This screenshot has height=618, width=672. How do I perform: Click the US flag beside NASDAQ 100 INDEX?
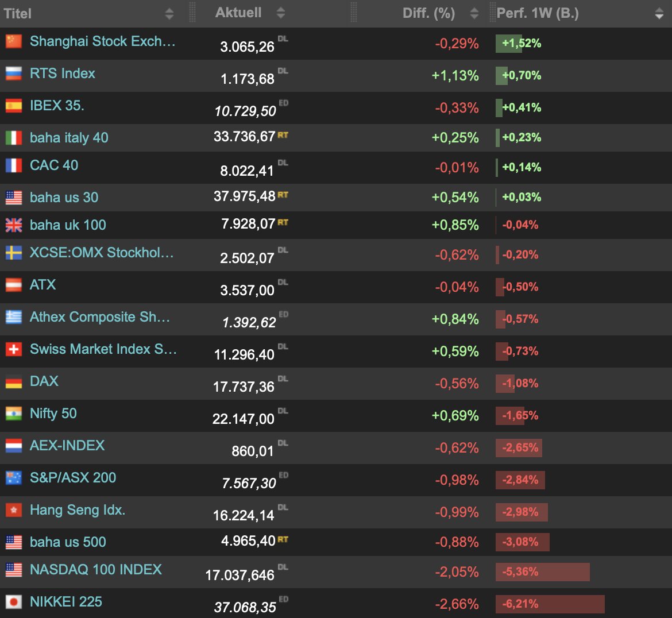pos(14,570)
